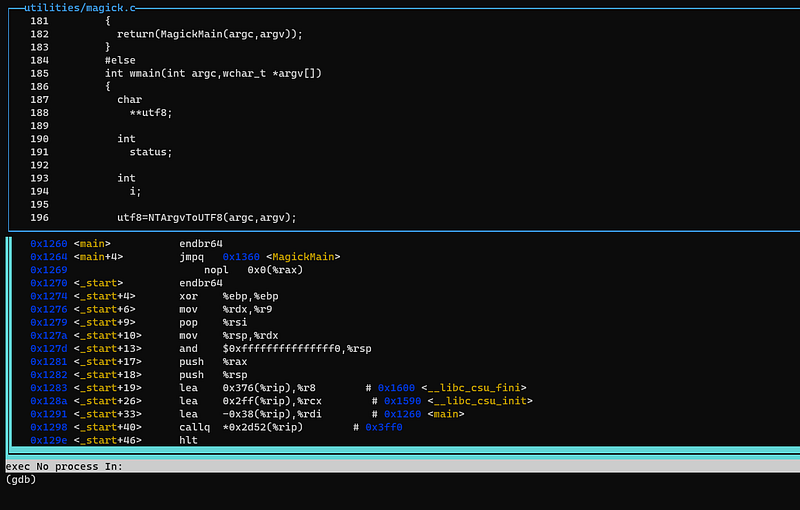Image resolution: width=800 pixels, height=510 pixels.
Task: Click the MagickMain jump target symbol
Action: [x=303, y=257]
